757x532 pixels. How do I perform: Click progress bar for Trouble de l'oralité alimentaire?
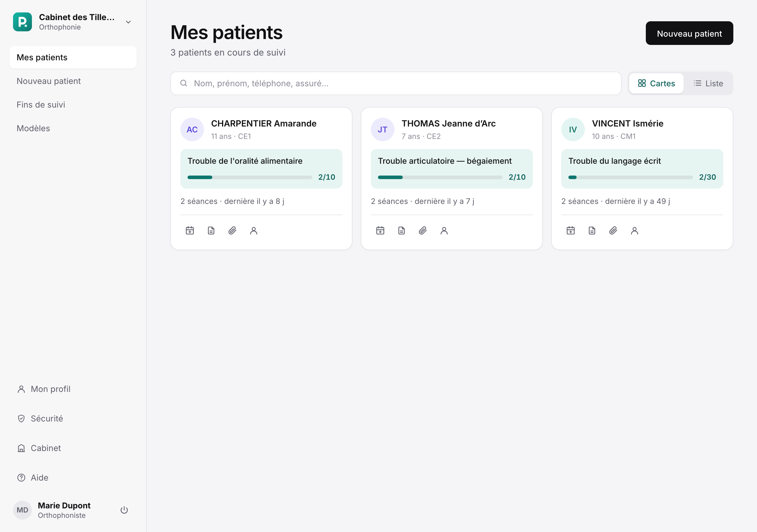(250, 177)
